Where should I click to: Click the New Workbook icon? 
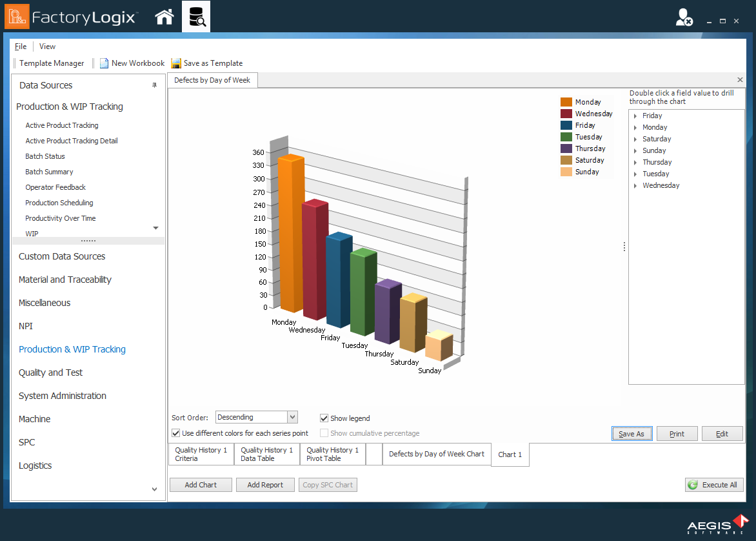[x=104, y=63]
